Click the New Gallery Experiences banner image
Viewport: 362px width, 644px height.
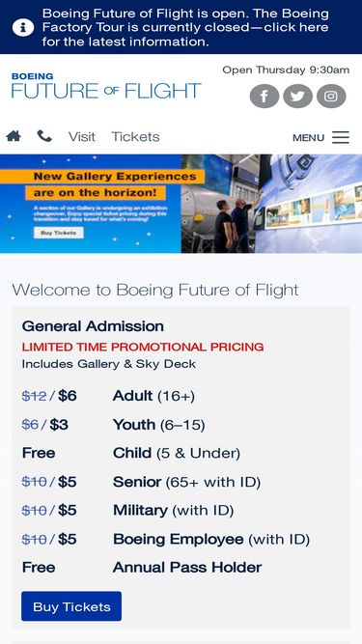[x=181, y=204]
